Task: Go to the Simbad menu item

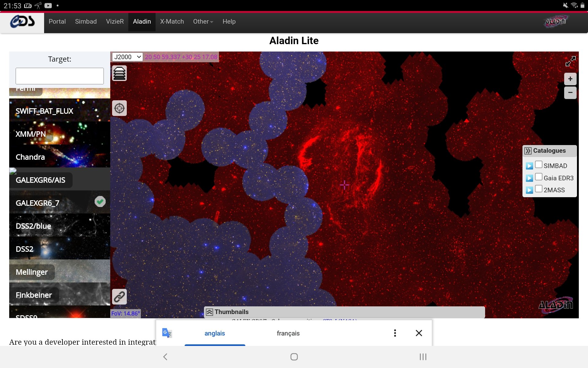Action: tap(86, 22)
